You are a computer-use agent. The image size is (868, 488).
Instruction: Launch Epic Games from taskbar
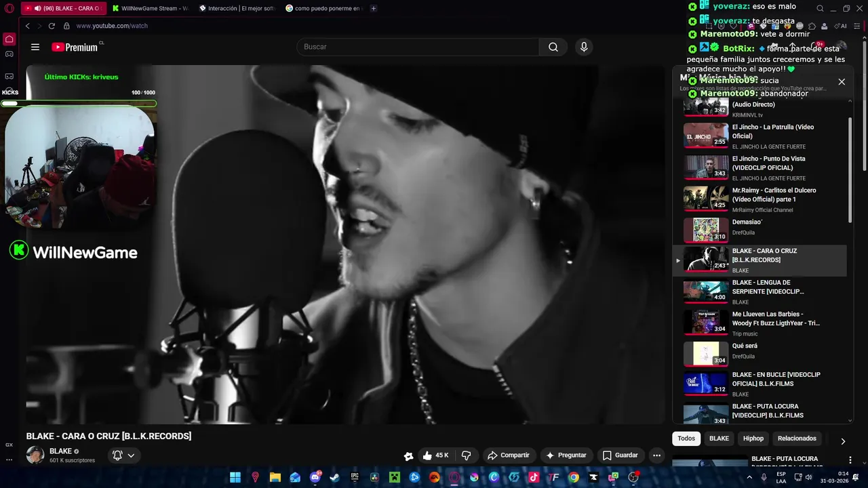(355, 477)
